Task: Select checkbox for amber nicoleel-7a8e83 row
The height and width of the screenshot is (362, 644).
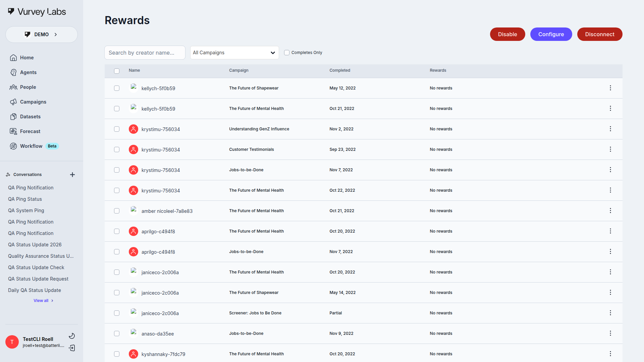Action: tap(117, 211)
